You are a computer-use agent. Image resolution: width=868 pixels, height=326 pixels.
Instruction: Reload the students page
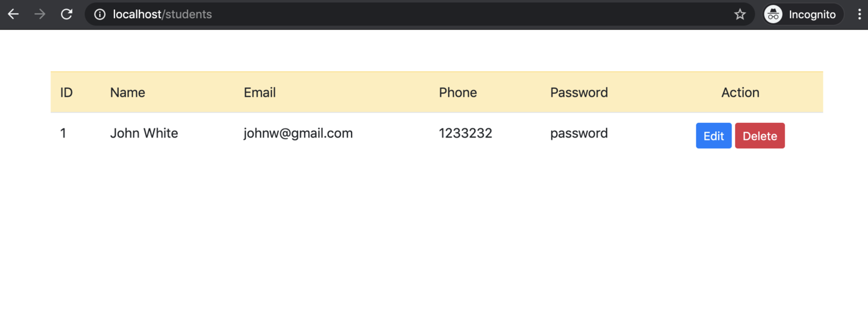click(67, 14)
